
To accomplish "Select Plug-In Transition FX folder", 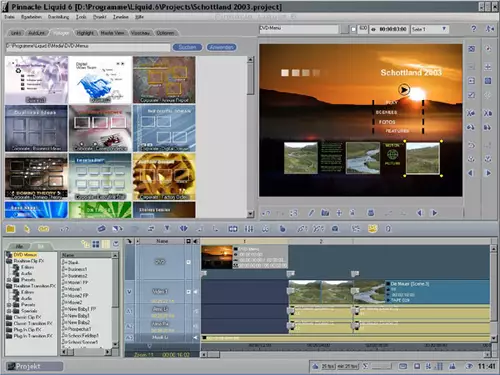I will tap(33, 336).
